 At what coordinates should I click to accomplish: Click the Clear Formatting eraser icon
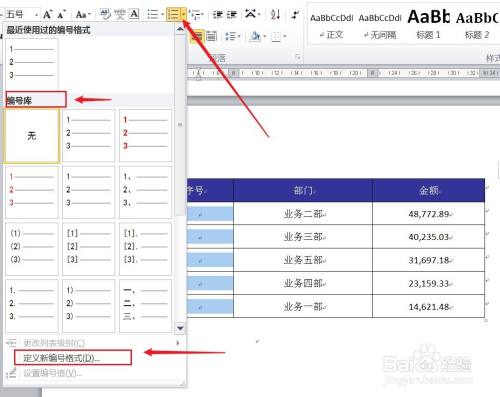tap(105, 14)
